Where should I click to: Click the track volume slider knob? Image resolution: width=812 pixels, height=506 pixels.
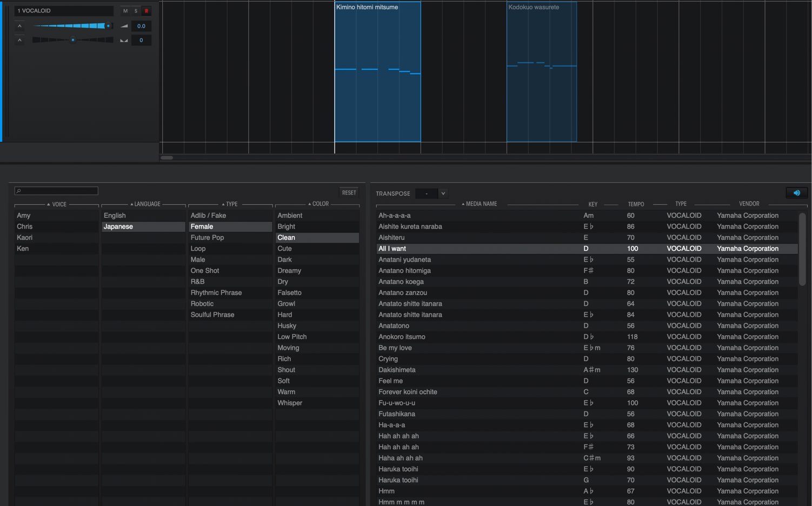pos(108,26)
